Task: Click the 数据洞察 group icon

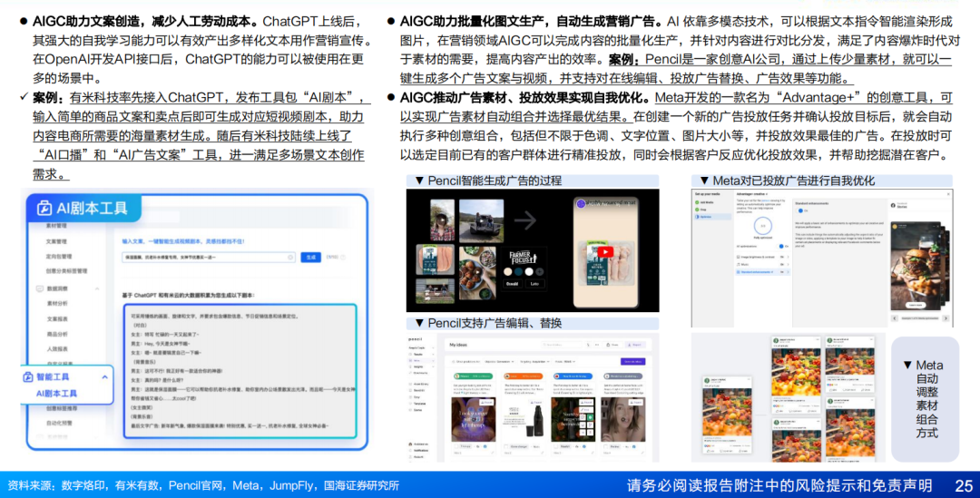Action: click(x=39, y=288)
